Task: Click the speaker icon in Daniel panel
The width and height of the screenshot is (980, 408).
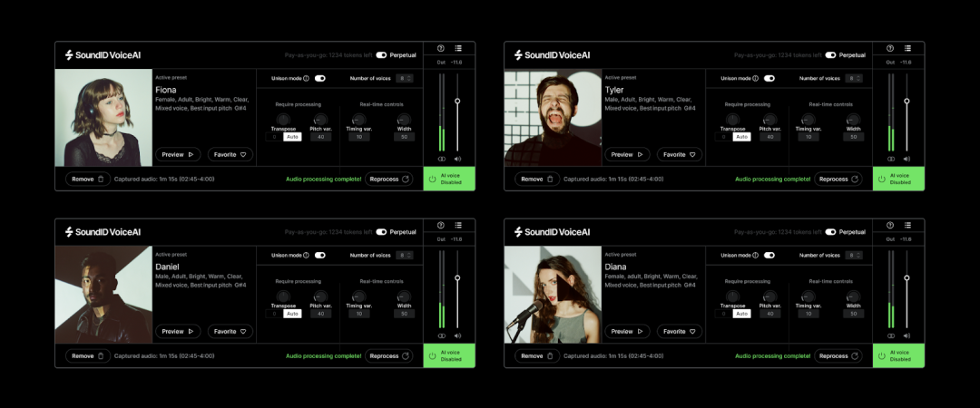Action: pyautogui.click(x=457, y=335)
